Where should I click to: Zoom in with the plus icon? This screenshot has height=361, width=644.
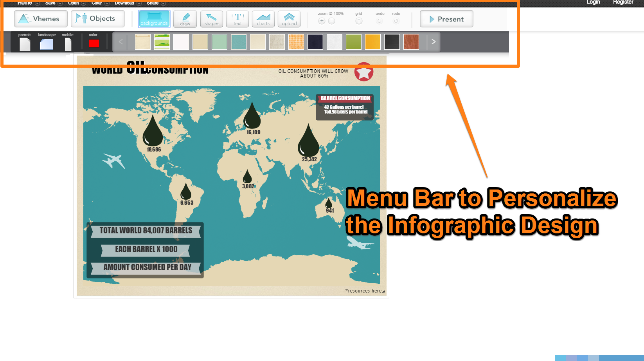(322, 21)
